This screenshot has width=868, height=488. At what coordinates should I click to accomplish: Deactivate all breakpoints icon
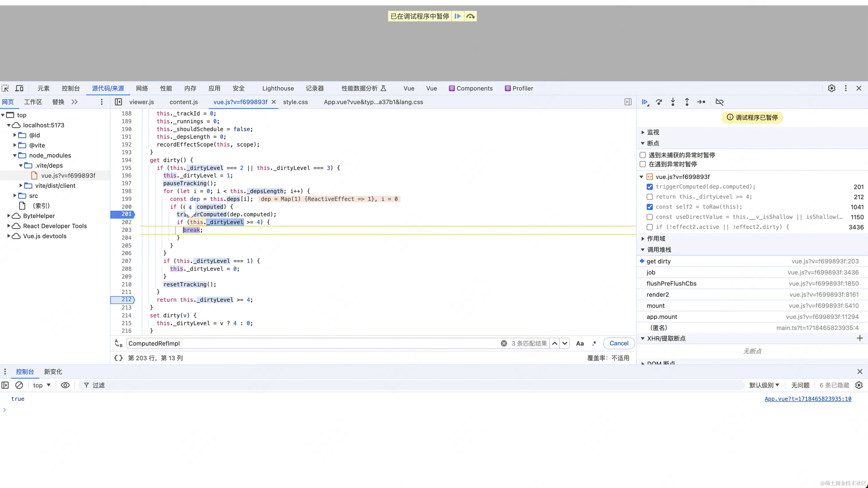(719, 102)
